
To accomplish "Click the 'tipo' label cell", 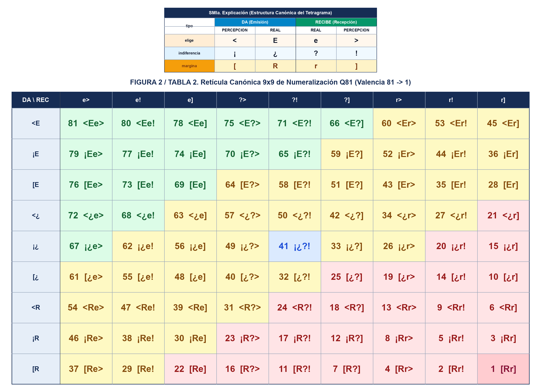I will tap(189, 26).
